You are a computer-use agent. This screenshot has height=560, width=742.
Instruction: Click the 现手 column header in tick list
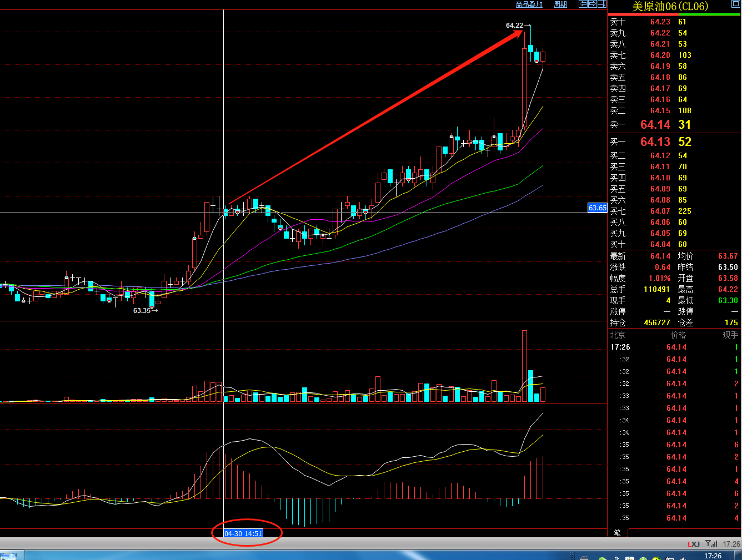(x=730, y=335)
